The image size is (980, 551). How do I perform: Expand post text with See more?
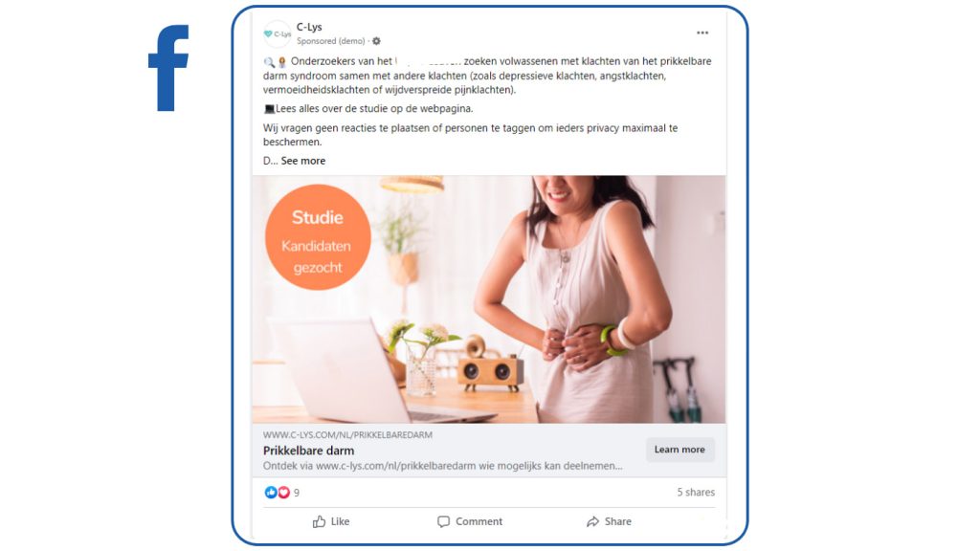pos(303,161)
